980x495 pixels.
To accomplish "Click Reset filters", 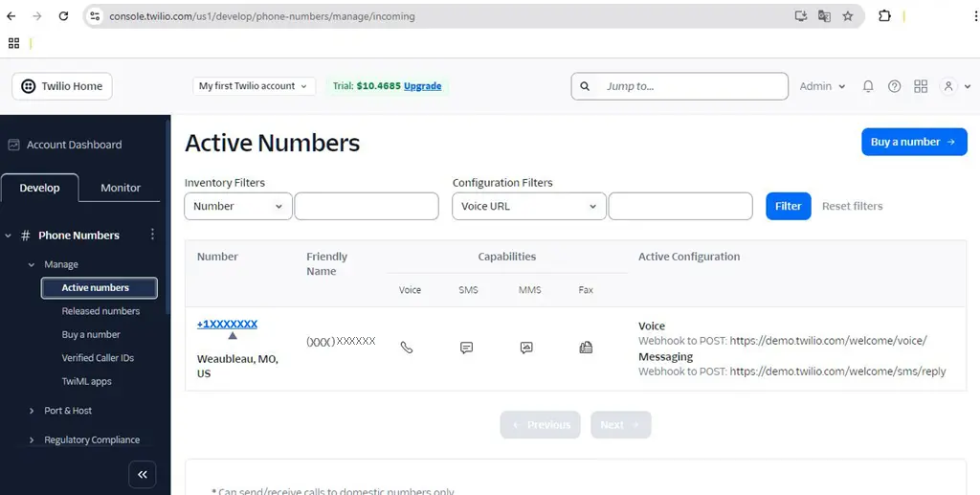I will [852, 206].
